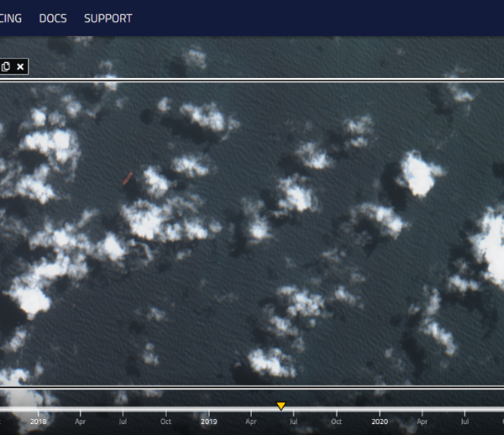Image resolution: width=504 pixels, height=435 pixels.
Task: Select Jul 2019 on the timeline
Action: (294, 422)
